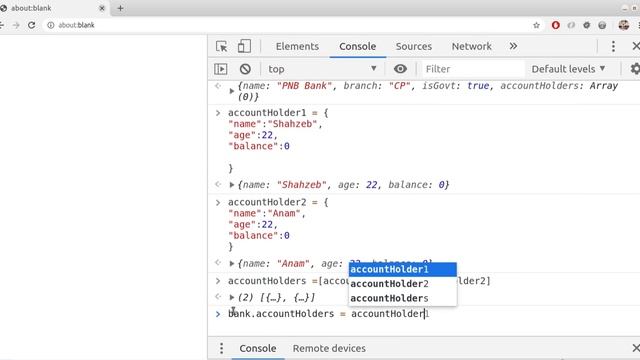Focus the console Filter field
The image size is (640, 360).
[473, 69]
